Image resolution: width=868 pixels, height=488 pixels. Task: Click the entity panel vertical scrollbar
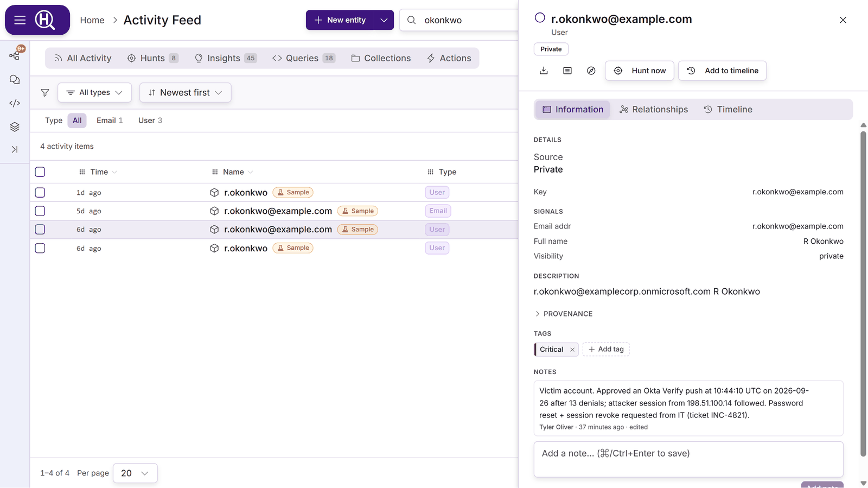point(864,293)
